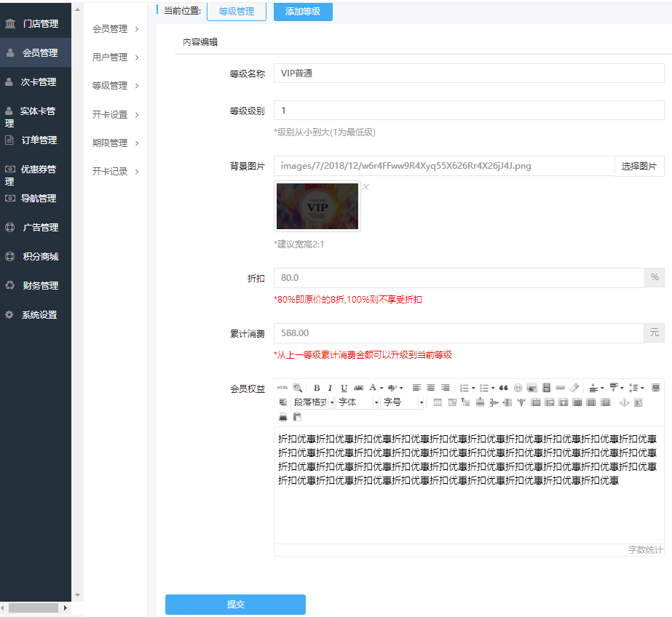Viewport: 672px width, 617px height.
Task: Clear formatting with eraser icon
Action: tap(574, 388)
